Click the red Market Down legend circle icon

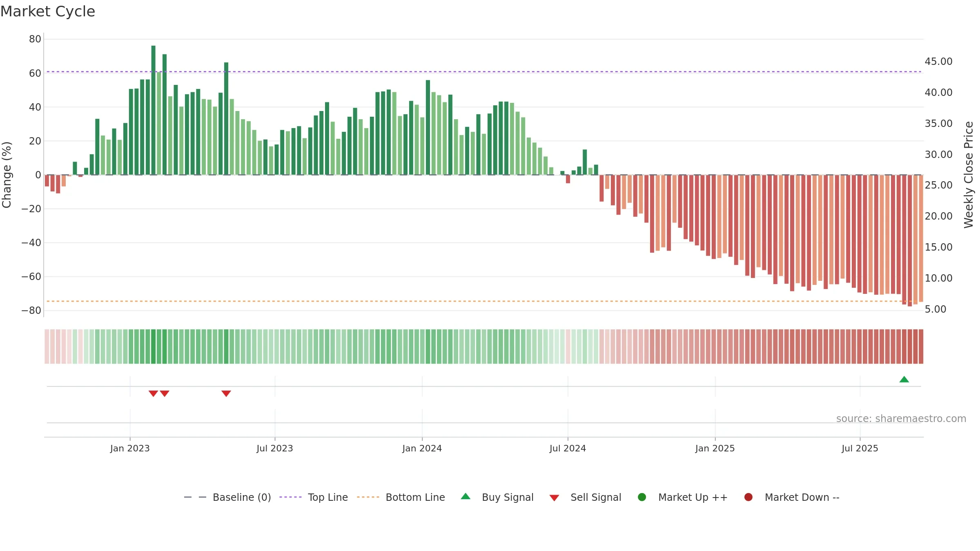click(x=748, y=497)
